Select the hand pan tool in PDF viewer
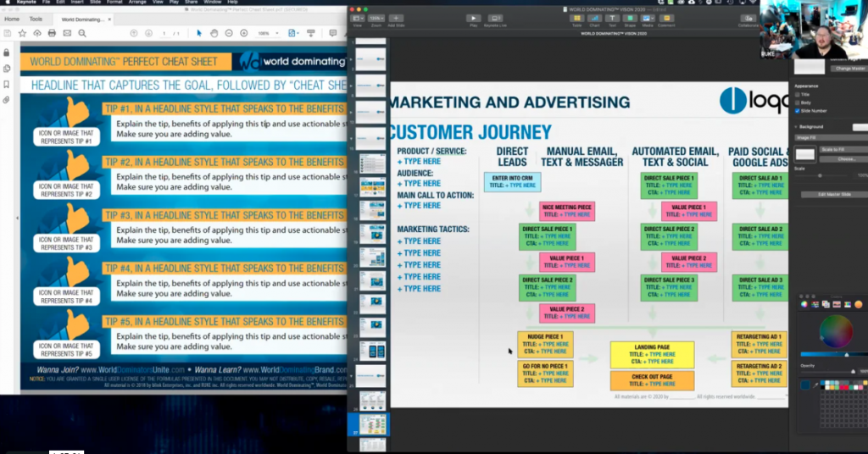Viewport: 868px width, 454px height. pyautogui.click(x=215, y=33)
